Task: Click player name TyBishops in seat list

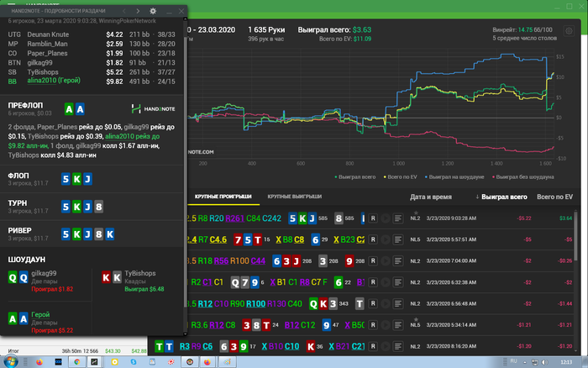Action: [x=43, y=72]
